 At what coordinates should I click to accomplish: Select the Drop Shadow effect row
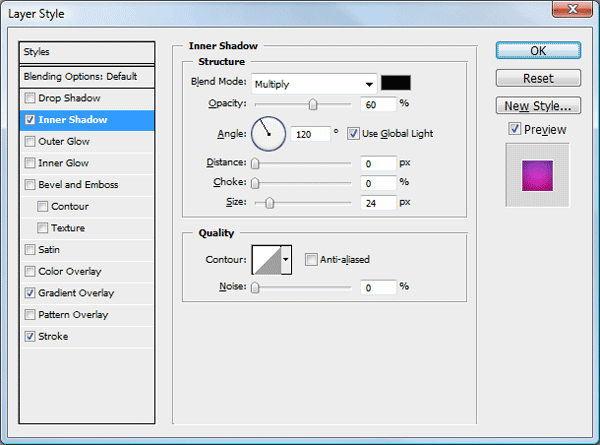87,98
